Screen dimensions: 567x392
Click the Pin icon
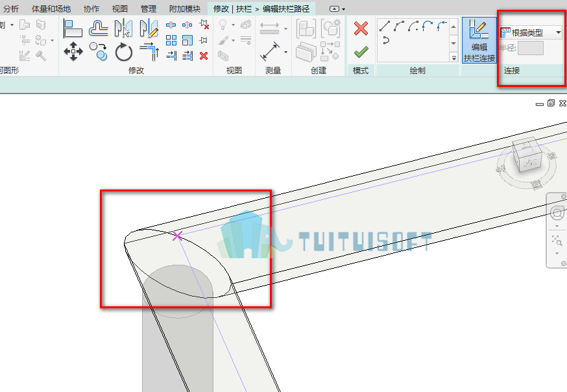coord(204,40)
